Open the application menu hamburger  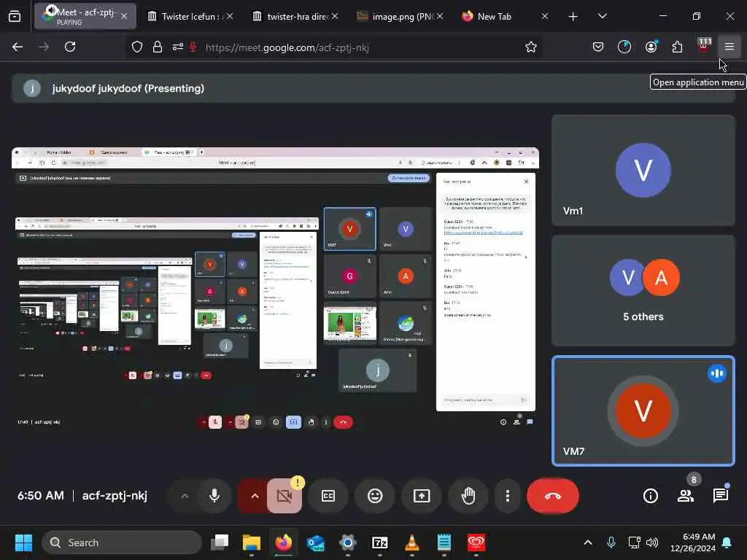[x=729, y=47]
